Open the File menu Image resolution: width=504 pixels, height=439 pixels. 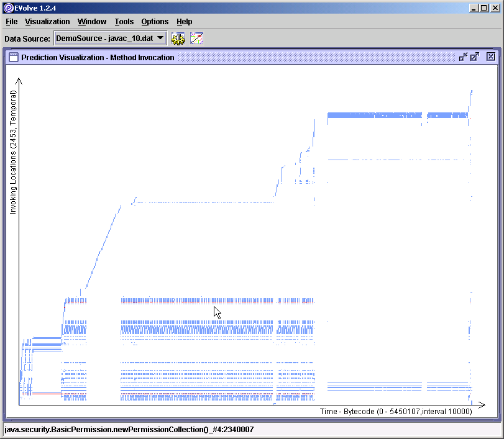12,22
